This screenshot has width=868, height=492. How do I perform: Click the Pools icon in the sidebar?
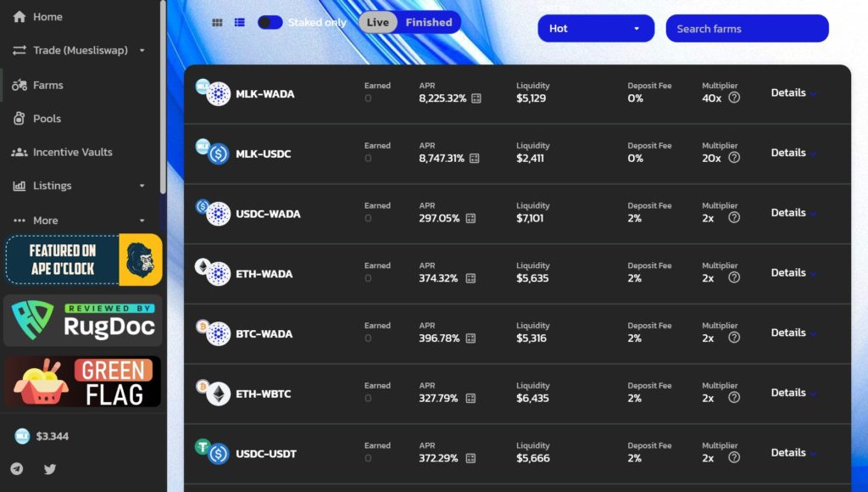(19, 118)
